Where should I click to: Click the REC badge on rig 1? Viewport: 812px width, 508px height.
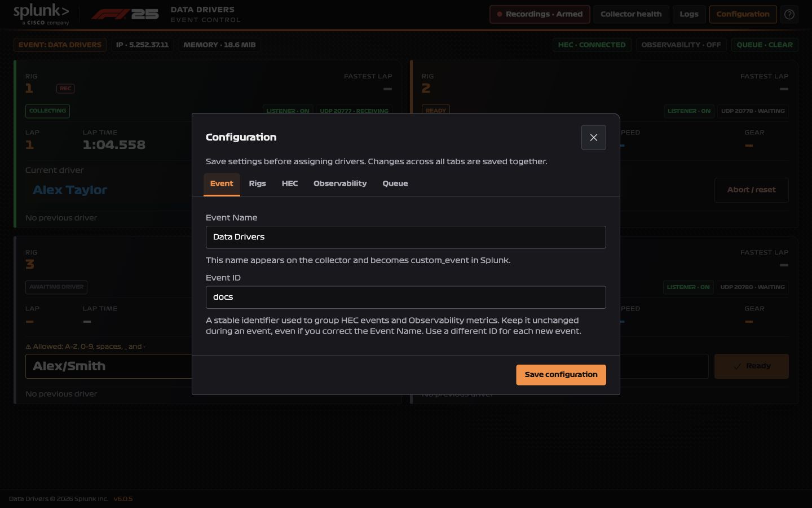(65, 89)
